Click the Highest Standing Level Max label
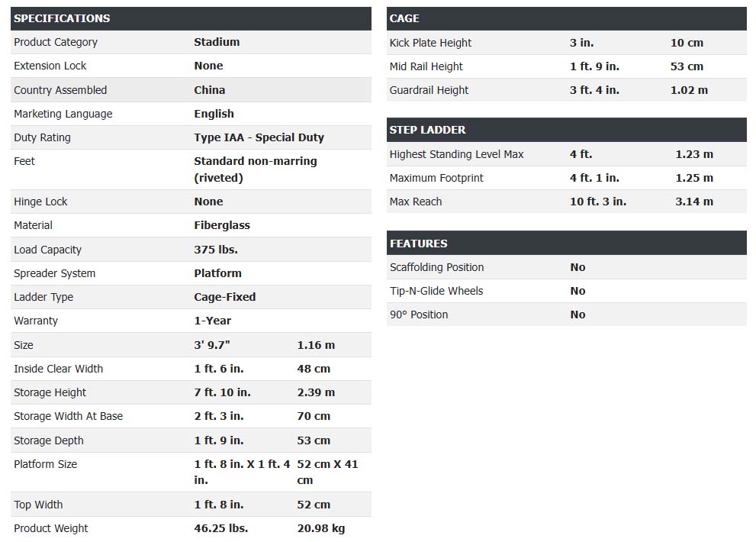This screenshot has width=756, height=542. pyautogui.click(x=456, y=154)
